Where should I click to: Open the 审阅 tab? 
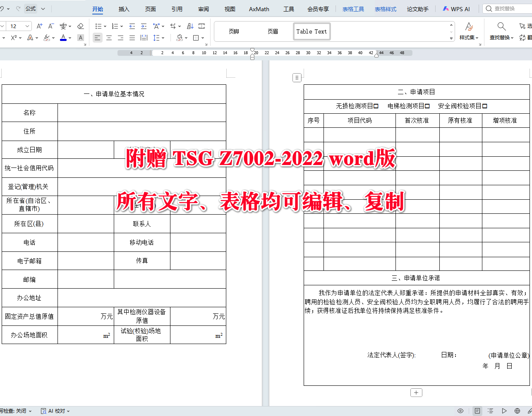(204, 9)
